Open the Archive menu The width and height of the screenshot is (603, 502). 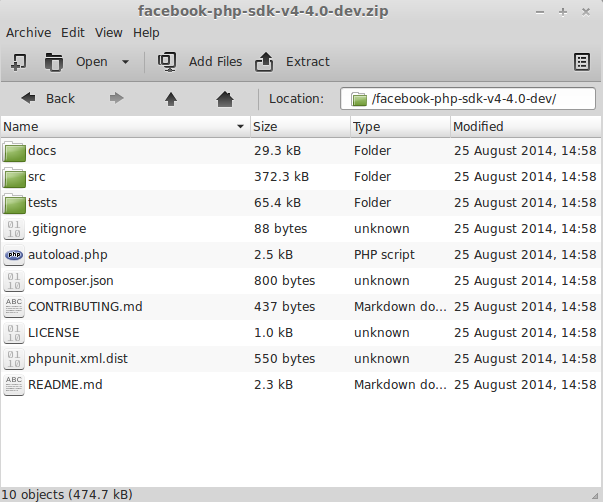pos(28,33)
